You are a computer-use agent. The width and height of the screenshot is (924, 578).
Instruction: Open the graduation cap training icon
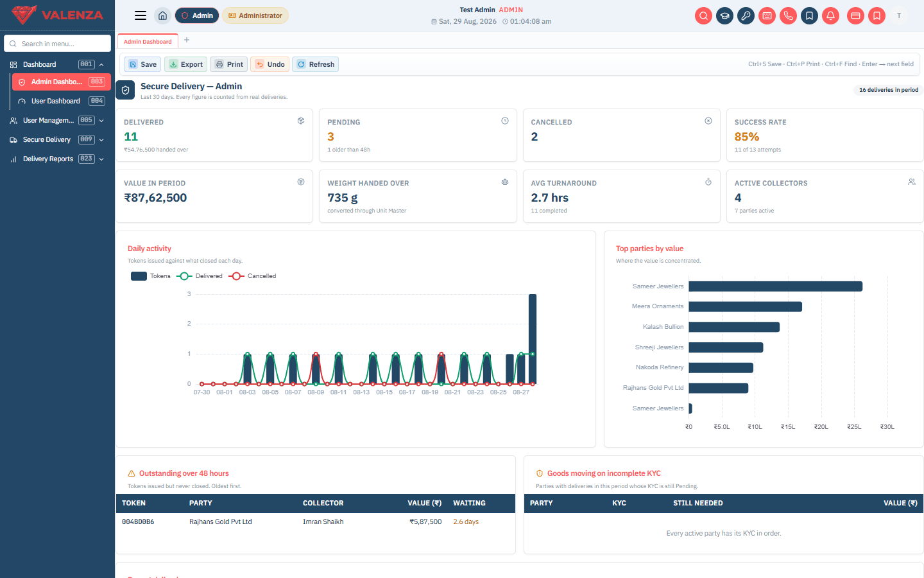click(x=725, y=15)
